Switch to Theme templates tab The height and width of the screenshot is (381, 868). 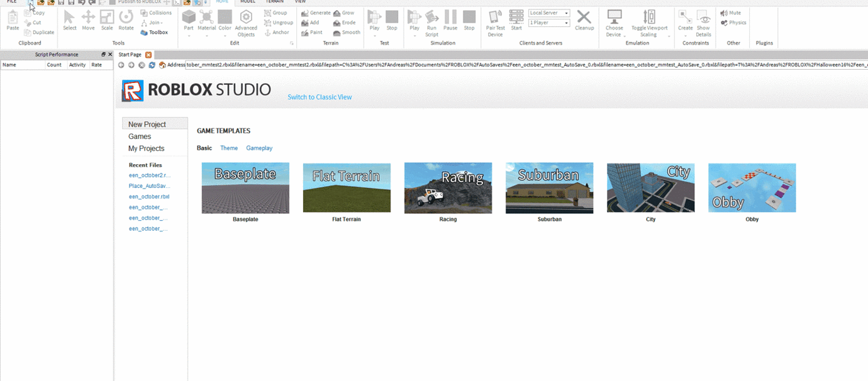pyautogui.click(x=229, y=148)
